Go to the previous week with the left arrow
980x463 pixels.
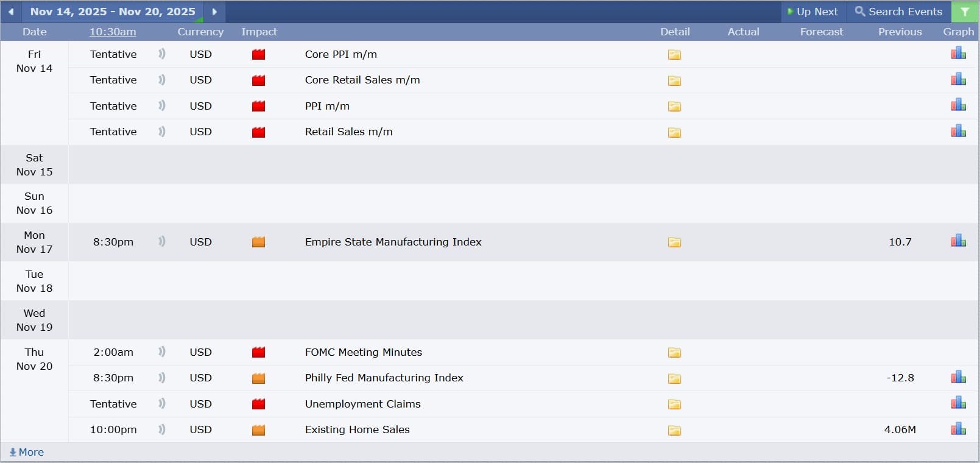click(11, 12)
